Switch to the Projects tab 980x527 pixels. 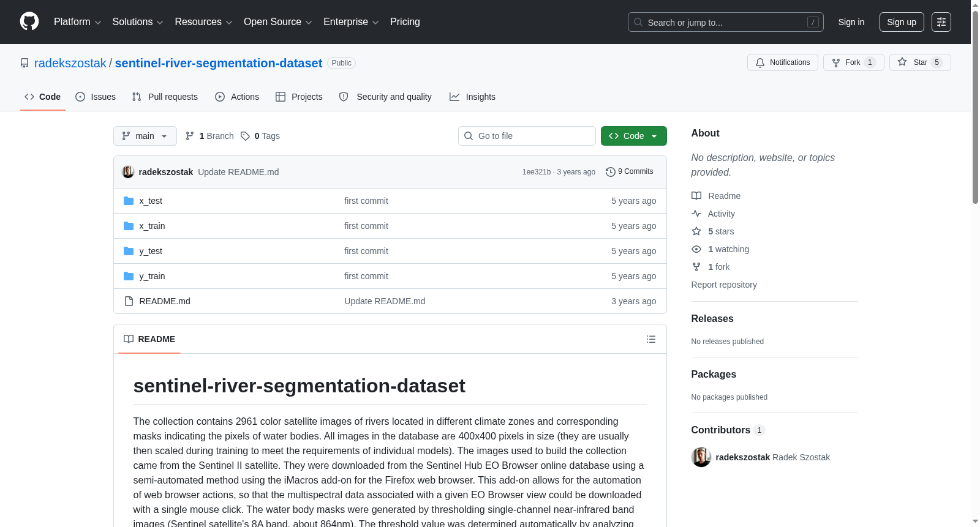pyautogui.click(x=299, y=97)
